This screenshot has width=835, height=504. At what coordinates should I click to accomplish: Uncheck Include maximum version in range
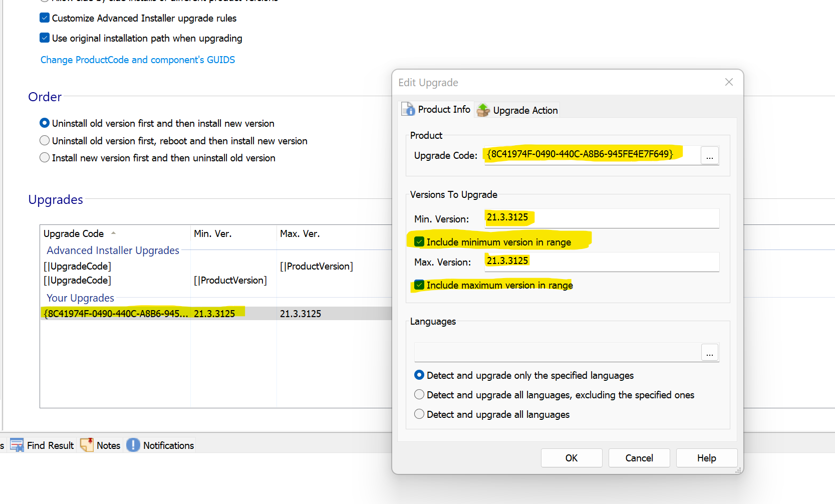pos(419,285)
